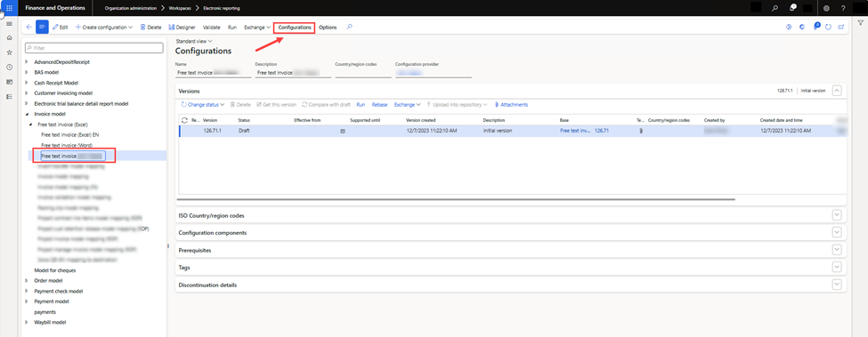Toggle the blue list view icon button
The height and width of the screenshot is (337, 868).
point(42,27)
